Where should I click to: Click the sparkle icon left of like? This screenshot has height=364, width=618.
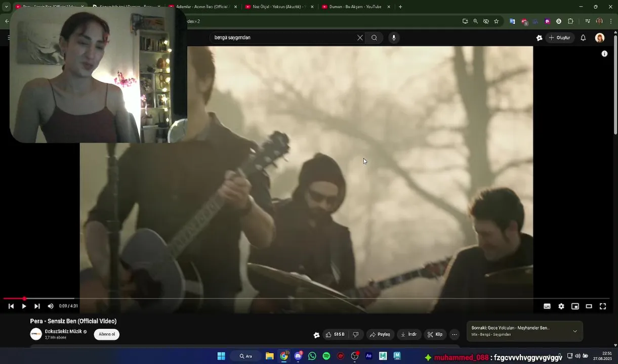317,335
